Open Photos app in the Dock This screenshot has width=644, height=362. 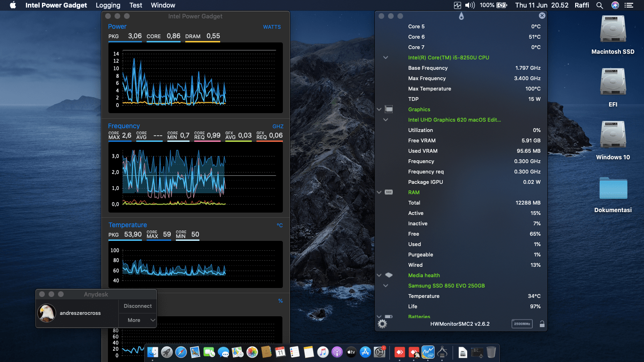point(252,352)
